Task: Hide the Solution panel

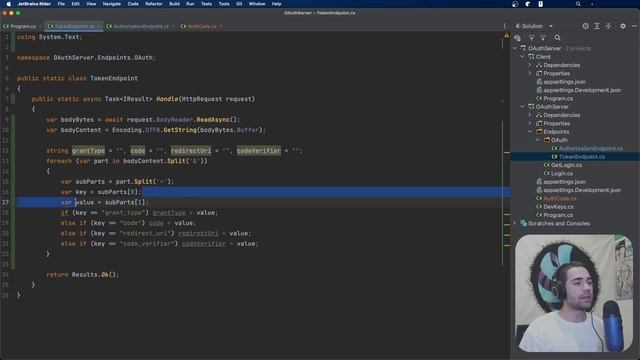Action: click(634, 26)
